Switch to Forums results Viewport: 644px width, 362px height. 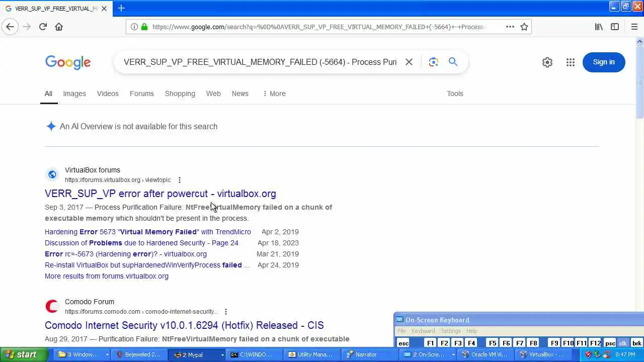click(x=142, y=94)
